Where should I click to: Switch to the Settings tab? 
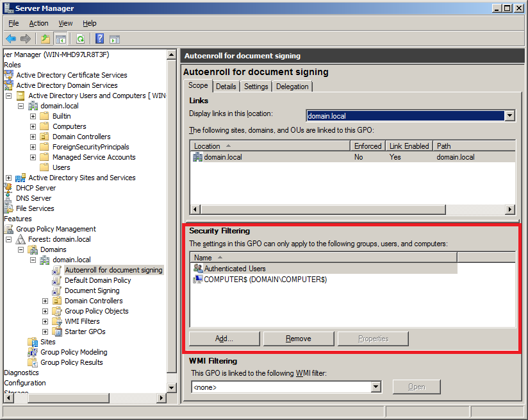[x=256, y=87]
